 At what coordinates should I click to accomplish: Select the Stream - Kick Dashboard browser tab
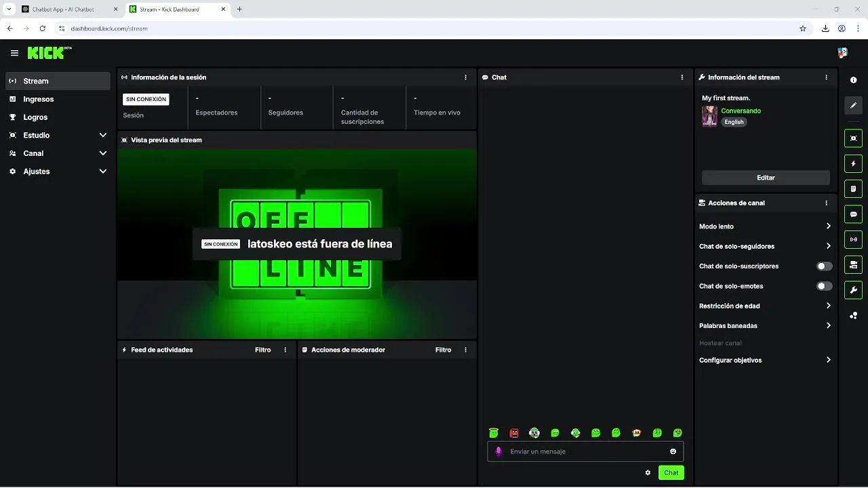point(176,9)
